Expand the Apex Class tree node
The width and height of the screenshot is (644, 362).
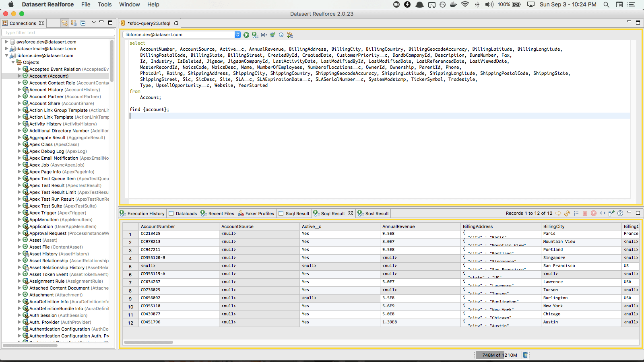point(19,144)
